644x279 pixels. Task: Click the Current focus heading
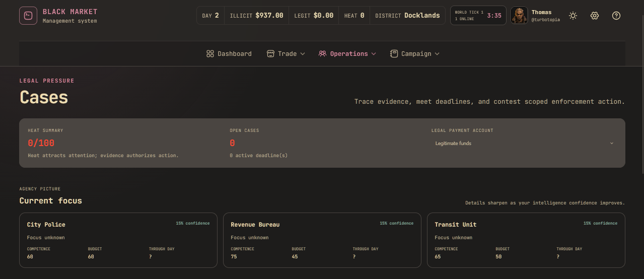[51, 201]
